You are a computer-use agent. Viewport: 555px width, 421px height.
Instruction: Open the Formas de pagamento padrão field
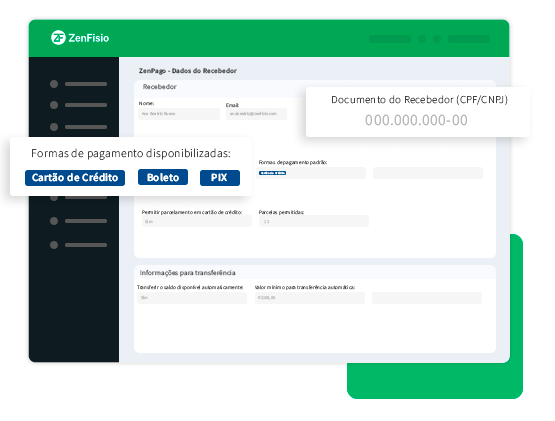(x=311, y=173)
